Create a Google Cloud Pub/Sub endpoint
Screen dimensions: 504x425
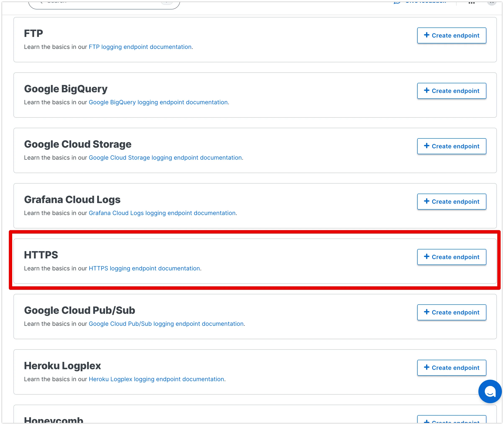tap(451, 312)
